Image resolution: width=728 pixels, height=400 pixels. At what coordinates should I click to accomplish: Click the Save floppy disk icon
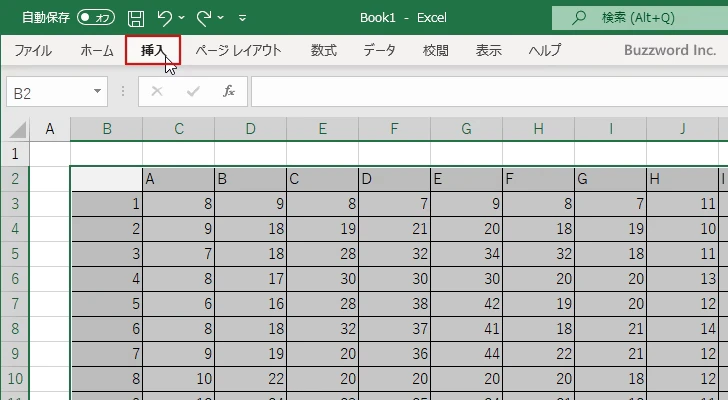coord(136,18)
